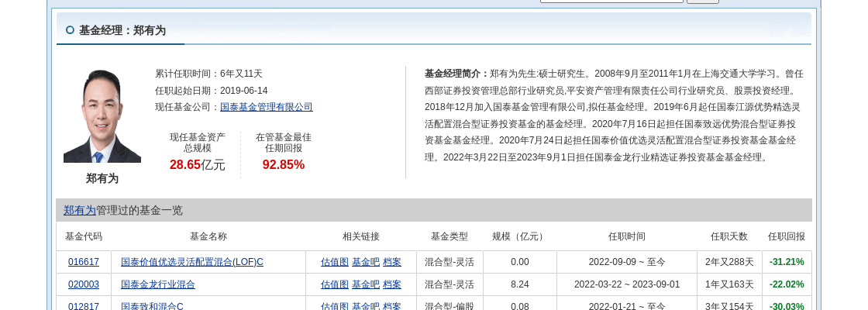Open 国泰致和混合C fund page
The height and width of the screenshot is (310, 868).
pyautogui.click(x=152, y=306)
